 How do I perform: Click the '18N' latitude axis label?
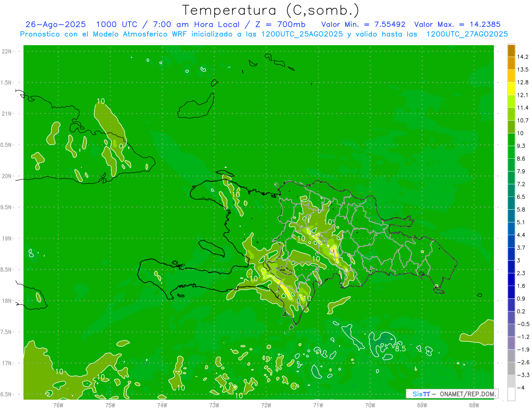click(x=8, y=301)
